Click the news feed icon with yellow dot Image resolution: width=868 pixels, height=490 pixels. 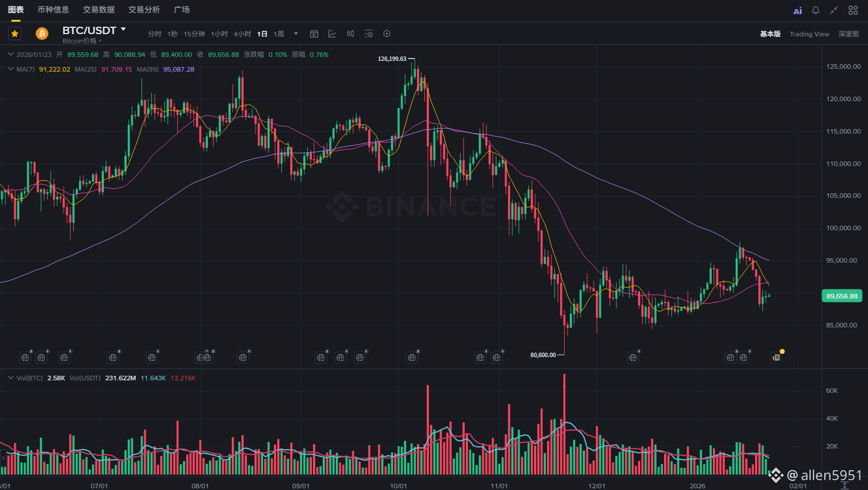point(776,358)
